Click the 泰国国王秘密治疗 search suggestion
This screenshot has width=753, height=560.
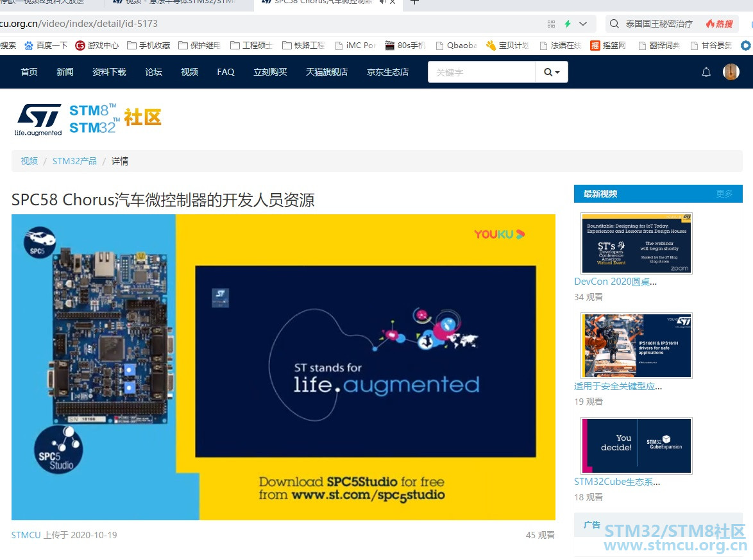click(659, 24)
